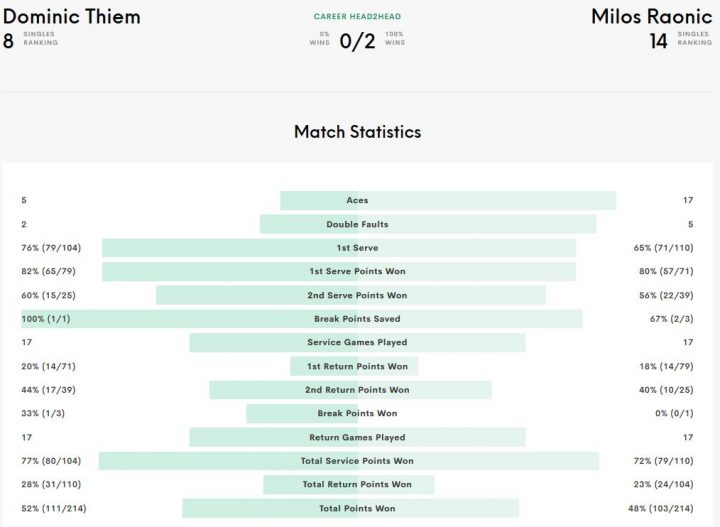Select the Double Faults stat bar
Viewport: 720px width, 527px height.
click(428, 224)
